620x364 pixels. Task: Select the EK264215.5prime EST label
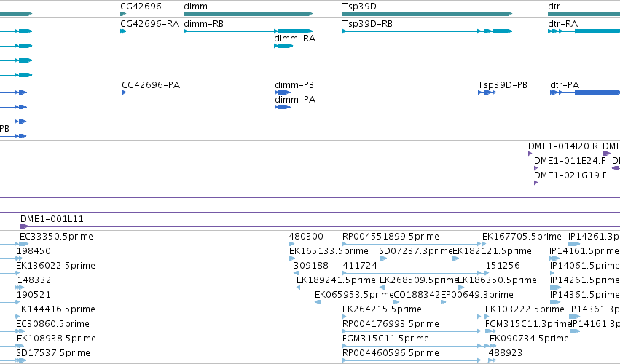(x=382, y=309)
